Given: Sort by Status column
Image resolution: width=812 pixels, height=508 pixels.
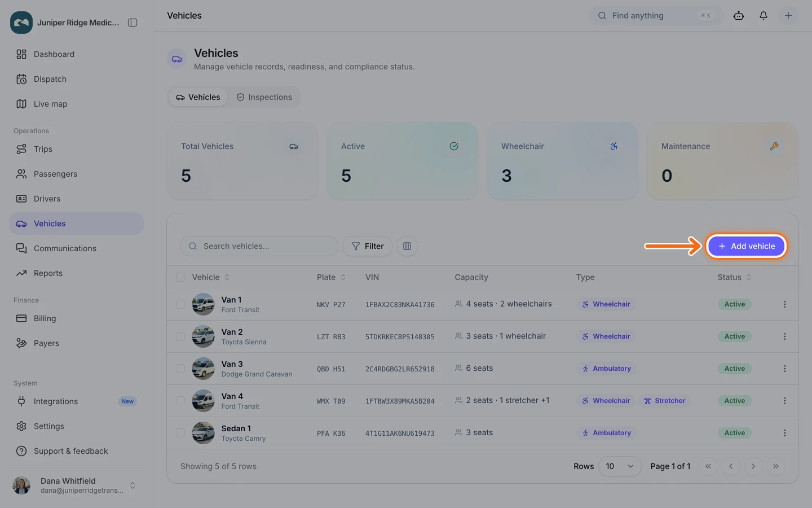Looking at the screenshot, I should click(734, 277).
